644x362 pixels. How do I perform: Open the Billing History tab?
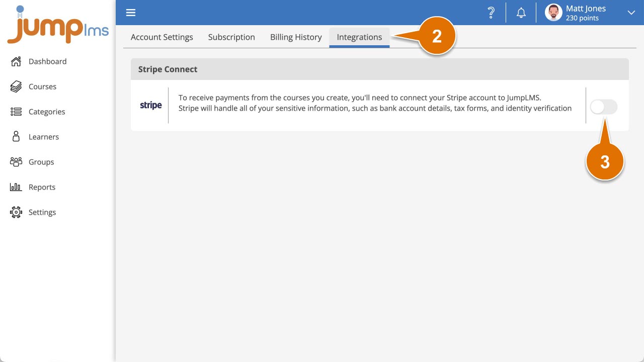coord(295,37)
